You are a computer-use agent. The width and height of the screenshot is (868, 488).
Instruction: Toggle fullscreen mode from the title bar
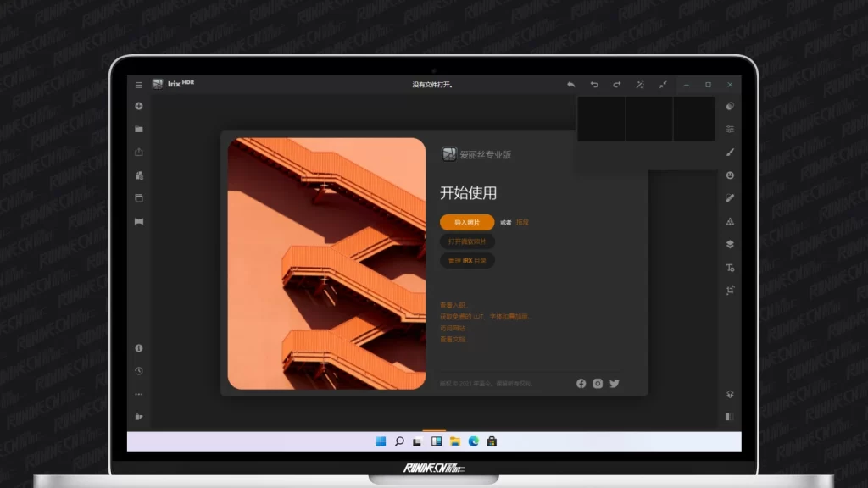664,85
